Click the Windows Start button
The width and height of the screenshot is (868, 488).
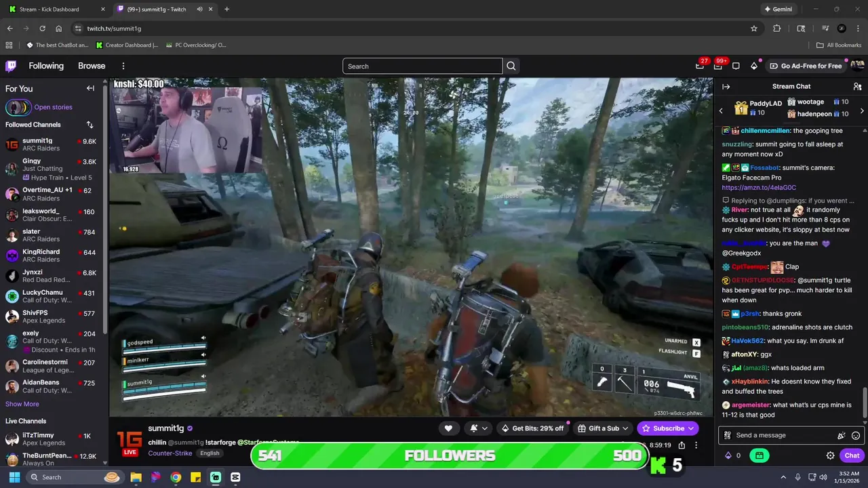(14, 477)
